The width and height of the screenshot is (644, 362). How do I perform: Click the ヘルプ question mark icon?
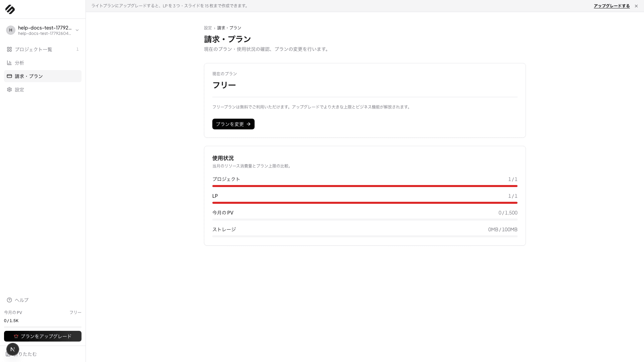pyautogui.click(x=9, y=300)
